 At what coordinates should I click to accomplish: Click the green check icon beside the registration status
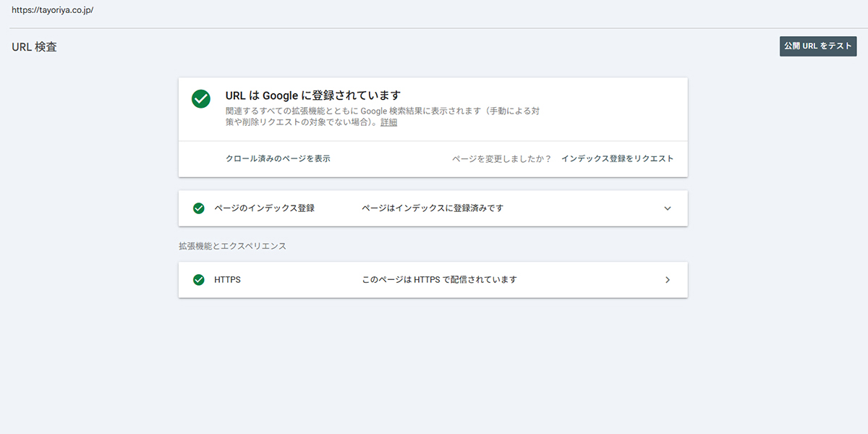point(200,99)
